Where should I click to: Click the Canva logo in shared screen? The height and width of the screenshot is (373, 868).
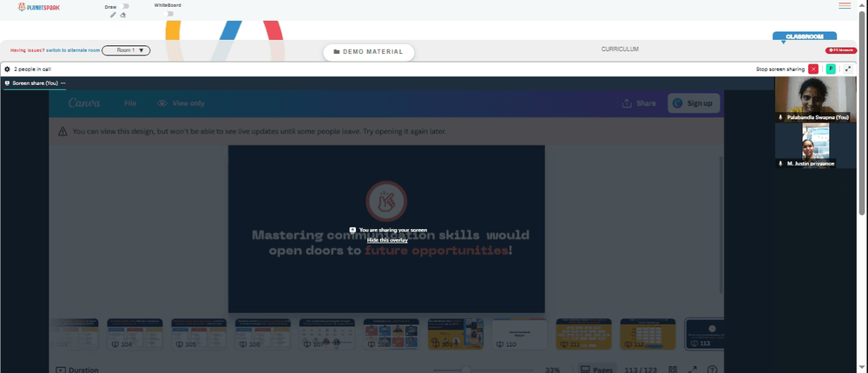point(84,103)
